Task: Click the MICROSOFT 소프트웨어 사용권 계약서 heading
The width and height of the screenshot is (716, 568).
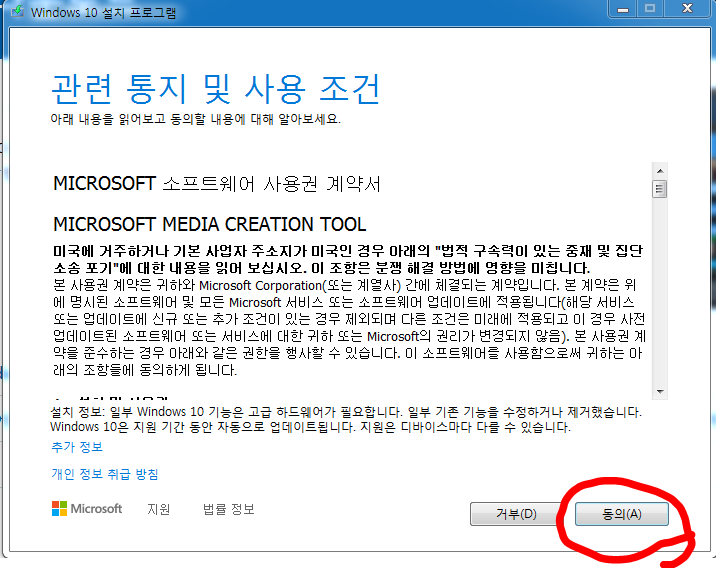Action: click(x=217, y=184)
